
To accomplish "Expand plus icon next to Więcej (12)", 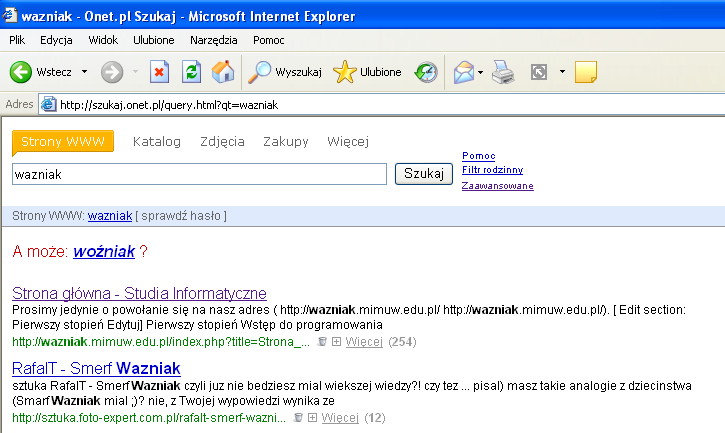I will [313, 417].
